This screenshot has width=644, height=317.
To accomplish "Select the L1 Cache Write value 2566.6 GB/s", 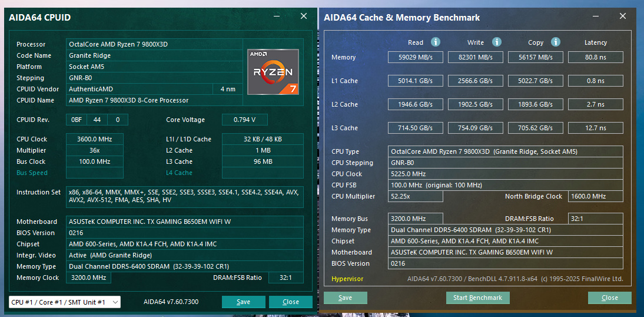I will pos(475,81).
